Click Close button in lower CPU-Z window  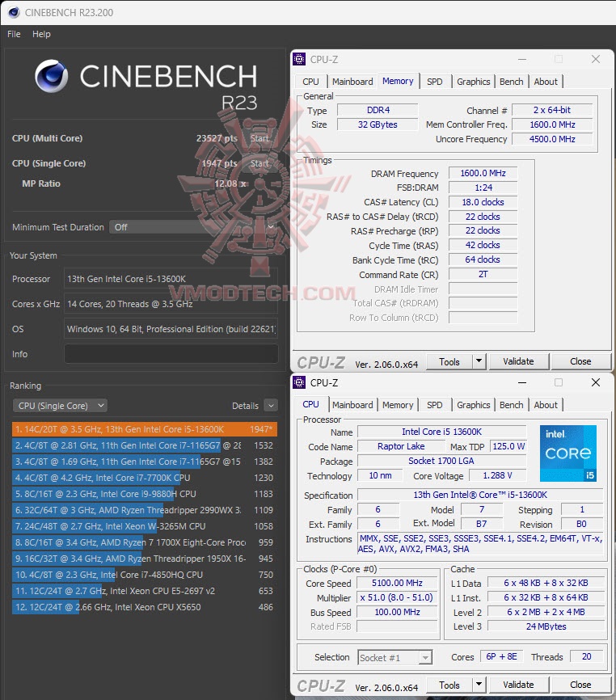tap(580, 685)
